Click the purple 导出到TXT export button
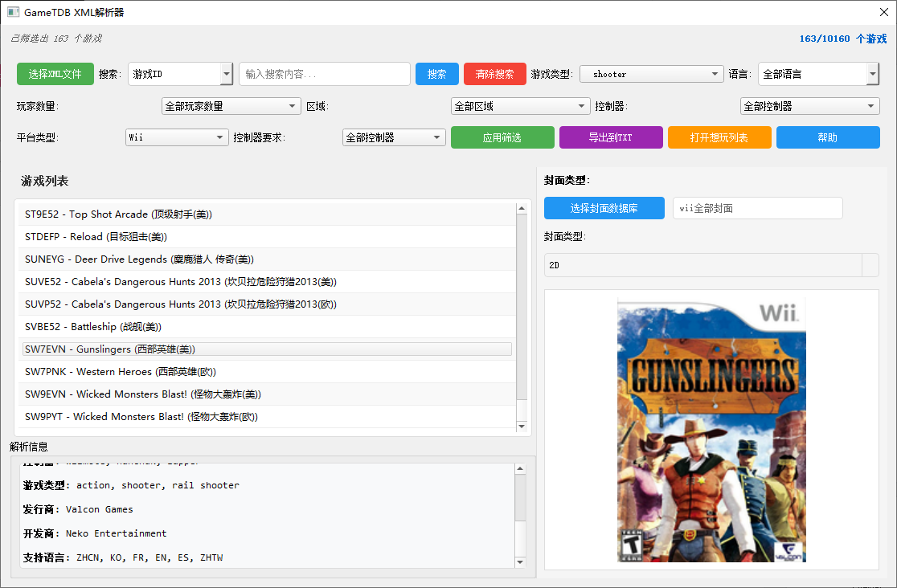897x588 pixels. click(611, 137)
